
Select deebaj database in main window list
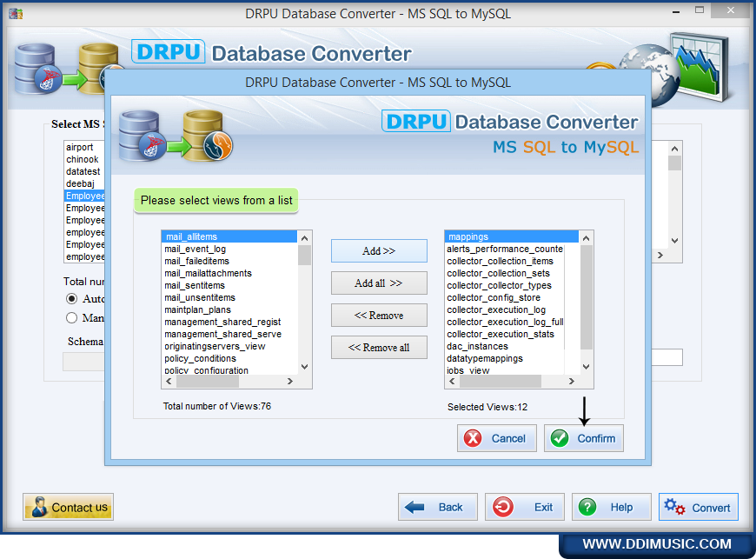tap(84, 183)
